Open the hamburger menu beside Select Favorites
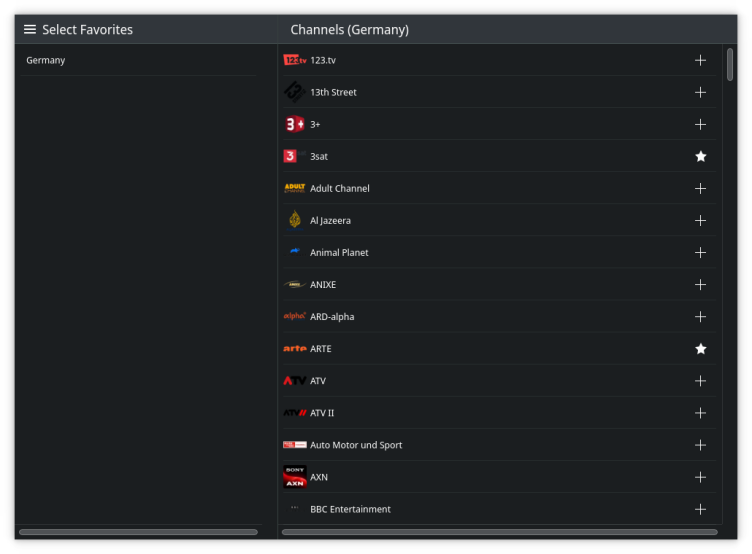The image size is (752, 554). [x=30, y=30]
